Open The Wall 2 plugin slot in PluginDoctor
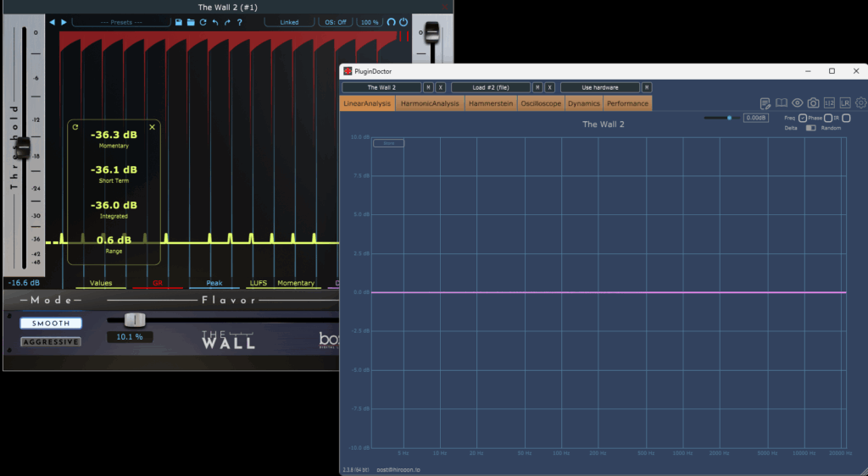This screenshot has height=476, width=868. tap(381, 87)
